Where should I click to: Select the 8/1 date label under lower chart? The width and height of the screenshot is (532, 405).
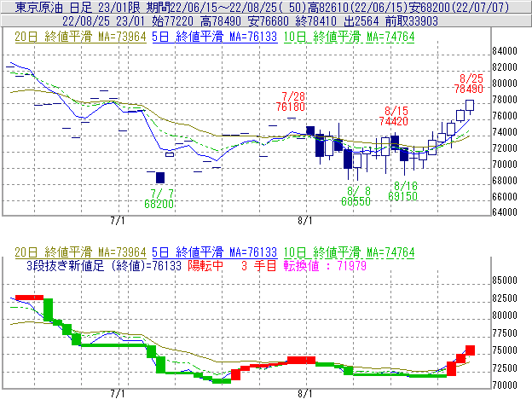coord(305,394)
